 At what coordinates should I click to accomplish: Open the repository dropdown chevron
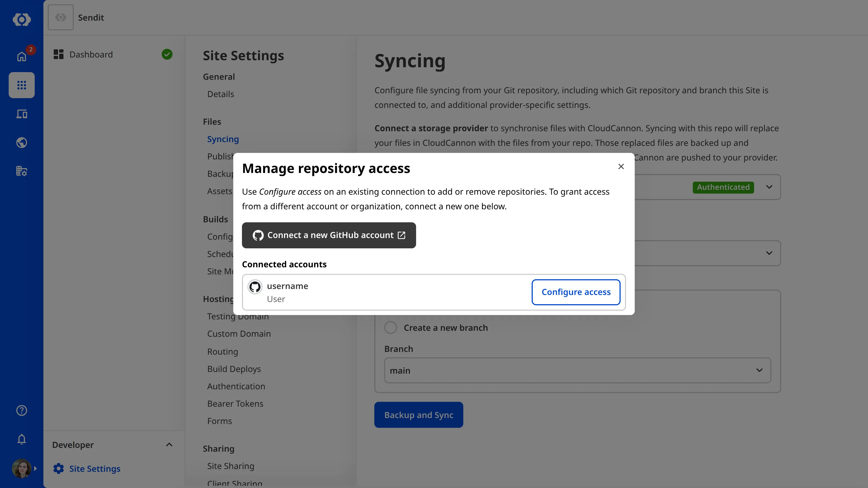click(769, 253)
